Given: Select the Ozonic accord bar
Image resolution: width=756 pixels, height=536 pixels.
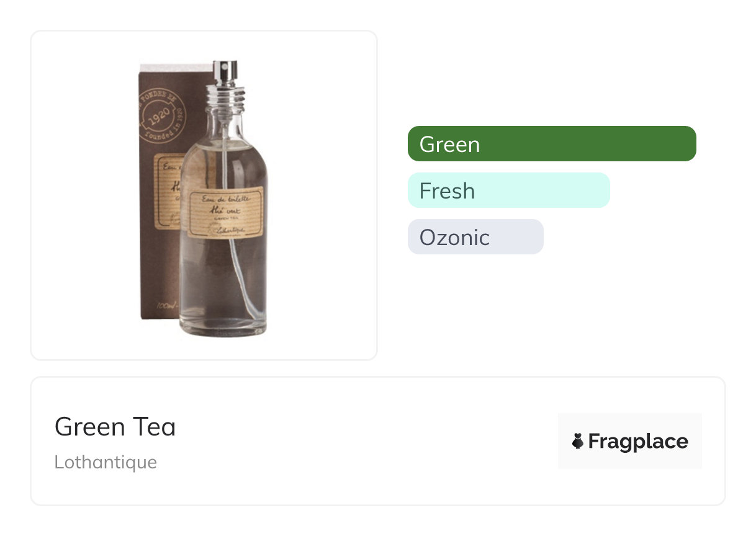Looking at the screenshot, I should [475, 237].
